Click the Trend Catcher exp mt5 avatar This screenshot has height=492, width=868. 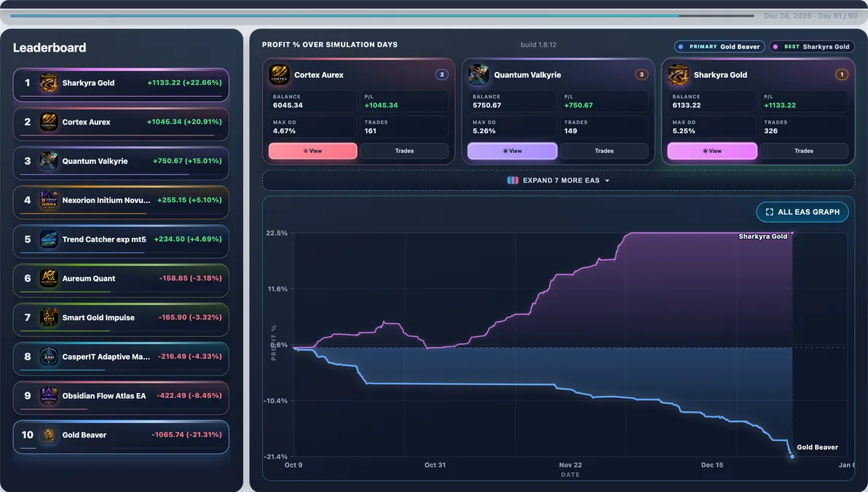pyautogui.click(x=49, y=239)
